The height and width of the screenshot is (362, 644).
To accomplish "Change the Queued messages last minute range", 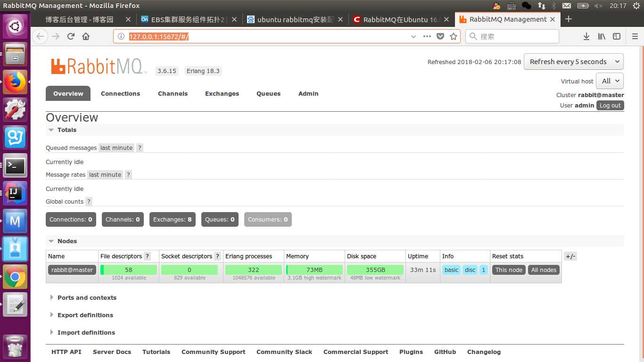I will (116, 148).
